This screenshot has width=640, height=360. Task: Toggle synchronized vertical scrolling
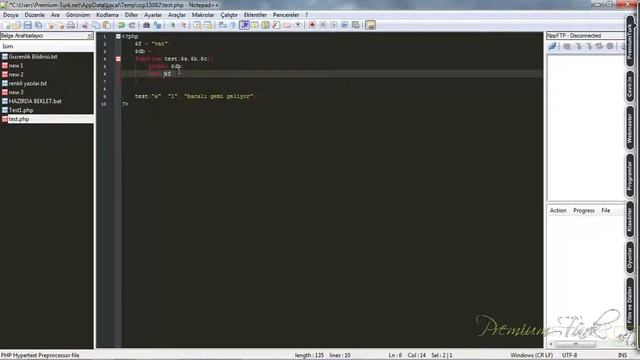click(x=197, y=25)
